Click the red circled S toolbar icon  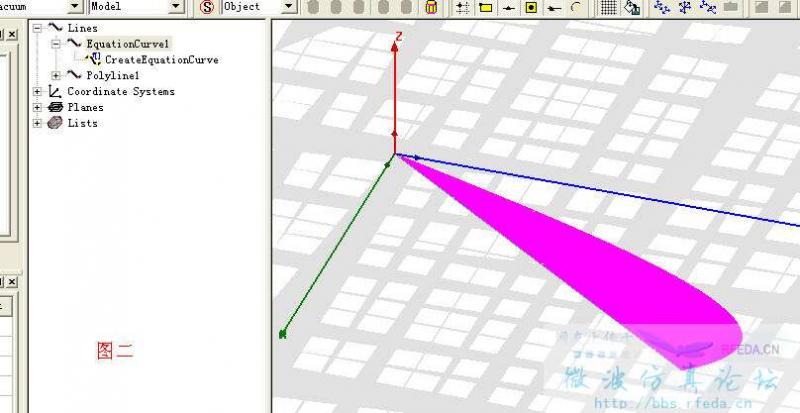click(x=207, y=7)
